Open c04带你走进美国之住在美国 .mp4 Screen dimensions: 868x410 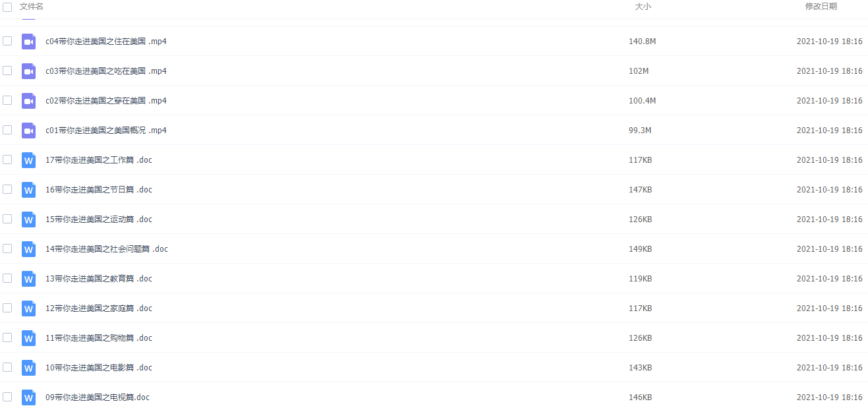[106, 42]
